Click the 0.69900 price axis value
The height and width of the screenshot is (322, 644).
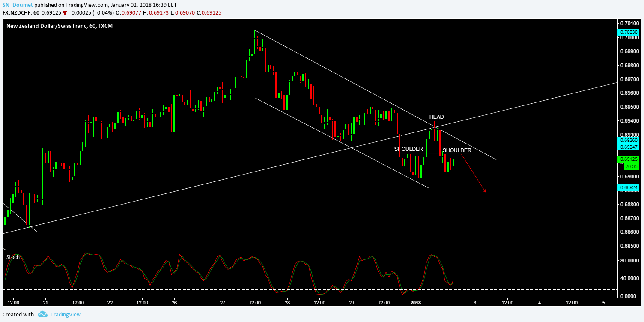coord(629,52)
